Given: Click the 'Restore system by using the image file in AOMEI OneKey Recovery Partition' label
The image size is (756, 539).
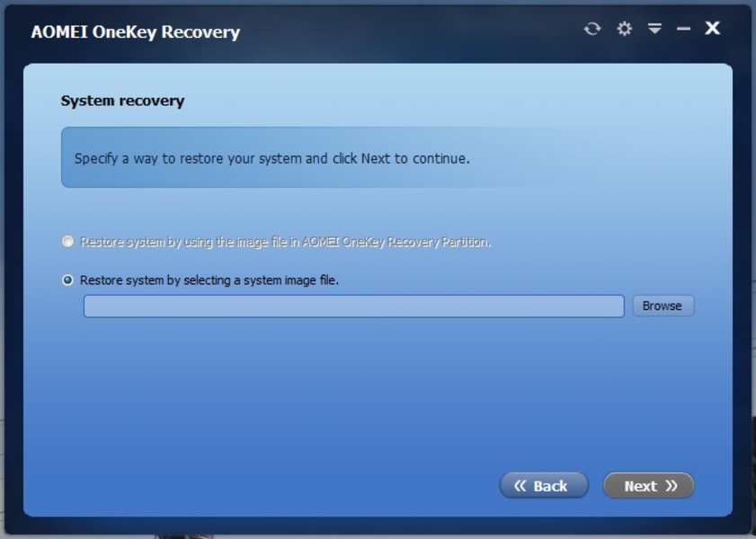Looking at the screenshot, I should [286, 242].
